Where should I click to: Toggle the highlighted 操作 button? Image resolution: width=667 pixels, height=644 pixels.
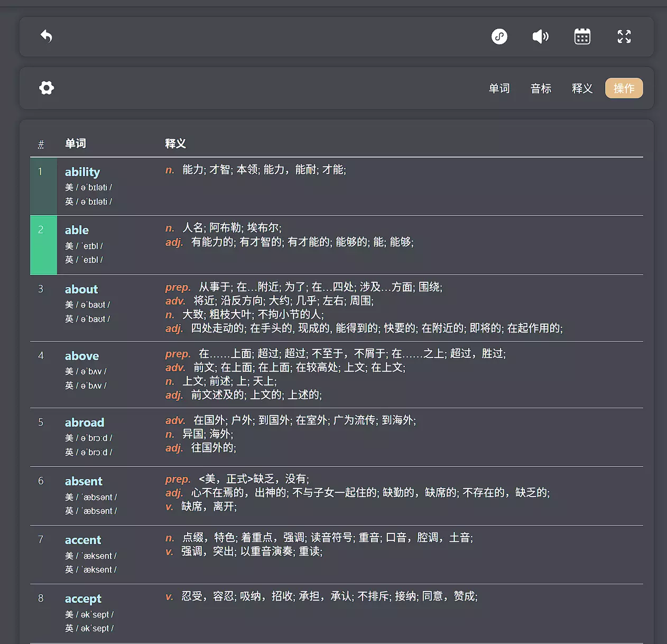[x=624, y=88]
